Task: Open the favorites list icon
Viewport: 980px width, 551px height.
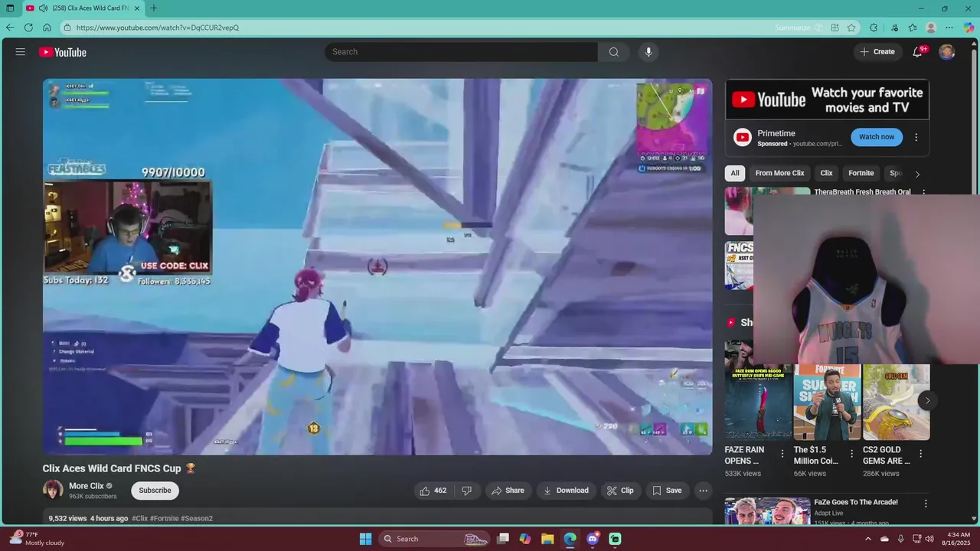Action: 913,28
